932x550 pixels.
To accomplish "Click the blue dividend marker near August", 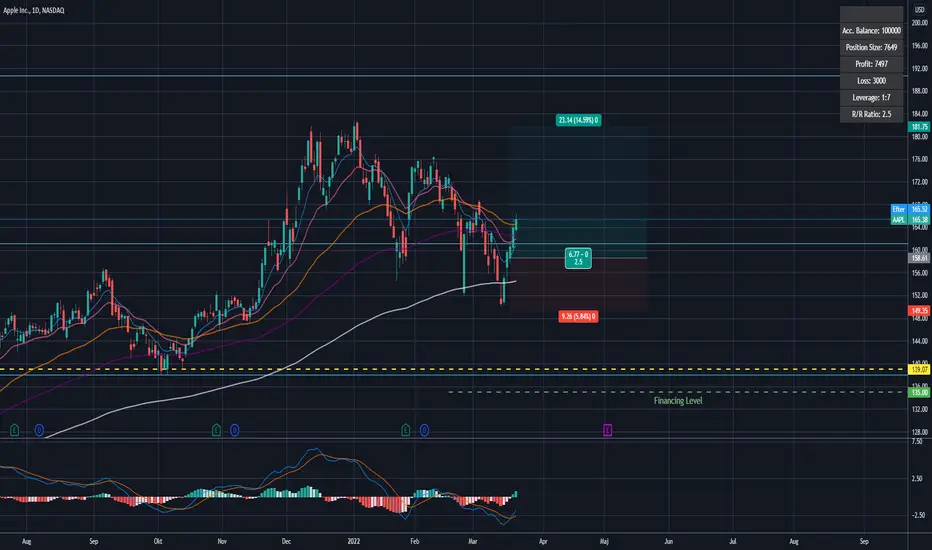I will (x=39, y=430).
